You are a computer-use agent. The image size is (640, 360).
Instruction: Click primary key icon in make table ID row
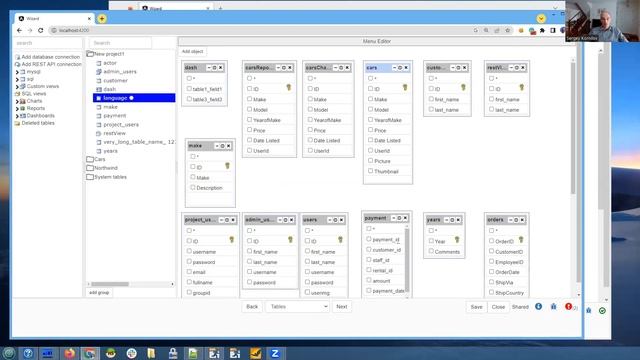[x=227, y=166]
